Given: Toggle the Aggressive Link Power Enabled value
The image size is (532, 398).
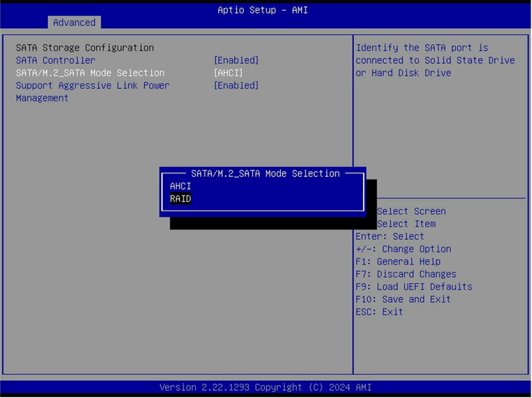Looking at the screenshot, I should [x=236, y=85].
